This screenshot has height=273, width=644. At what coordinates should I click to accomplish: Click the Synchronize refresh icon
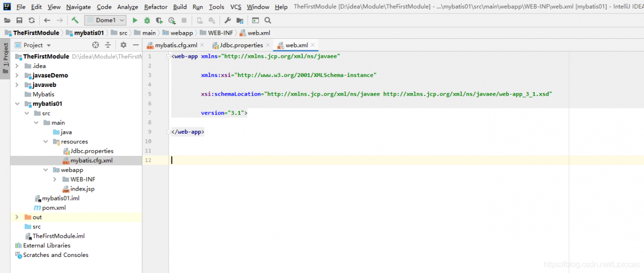[32, 21]
